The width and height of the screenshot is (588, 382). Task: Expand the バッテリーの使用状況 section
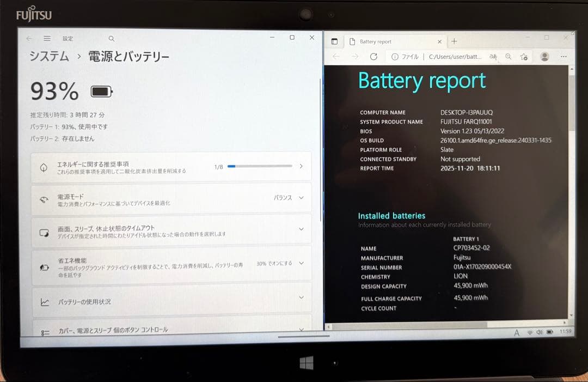(300, 297)
